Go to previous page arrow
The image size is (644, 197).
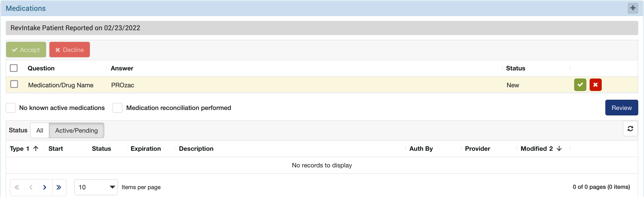point(31,187)
